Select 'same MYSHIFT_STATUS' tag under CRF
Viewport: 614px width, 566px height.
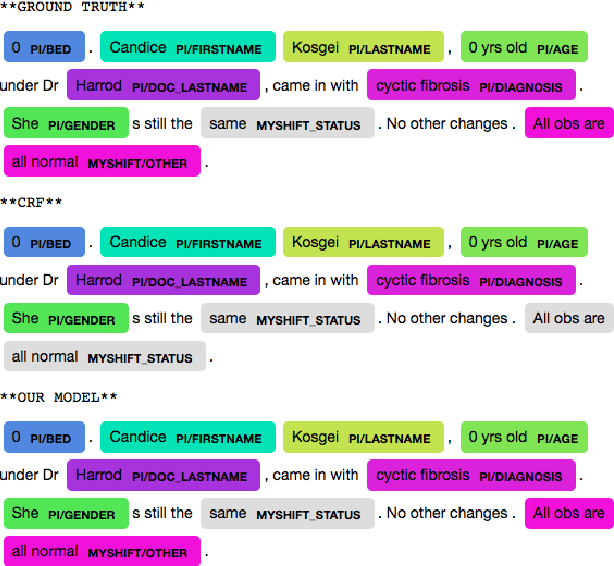[x=287, y=319]
